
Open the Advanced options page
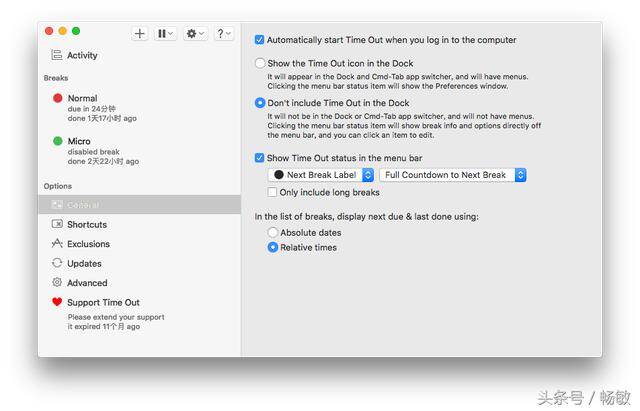click(x=139, y=282)
